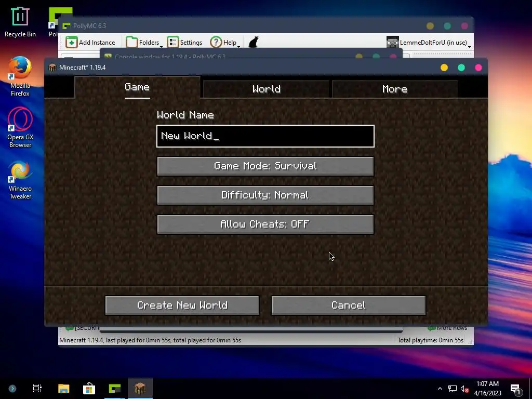Viewport: 532px width, 399px height.
Task: Switch to PollyMC taskbar icon
Action: click(x=115, y=389)
